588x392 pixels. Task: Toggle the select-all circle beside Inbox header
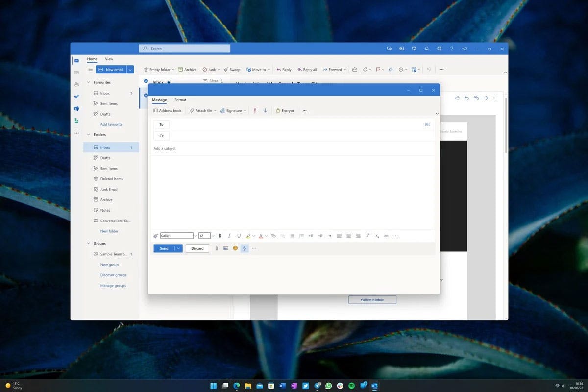[x=146, y=82]
